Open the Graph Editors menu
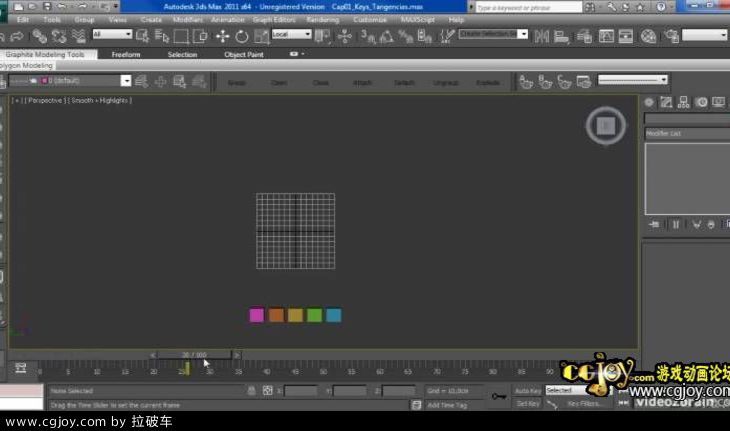 coord(274,20)
